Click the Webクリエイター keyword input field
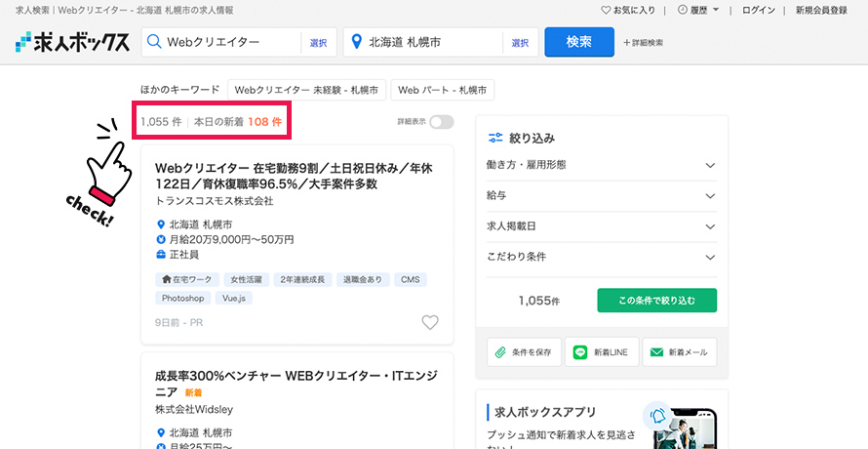 221,42
